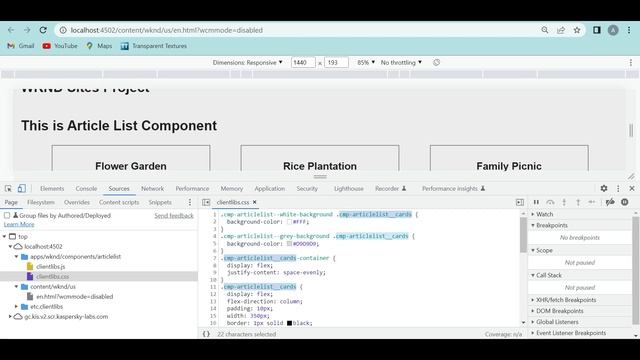Switch to the Application tab
Image resolution: width=640 pixels, height=360 pixels.
[269, 189]
